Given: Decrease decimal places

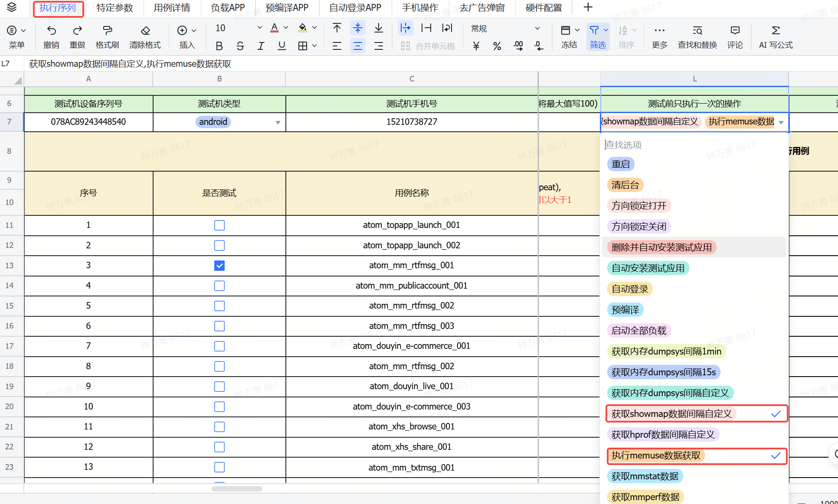Looking at the screenshot, I should pos(539,46).
